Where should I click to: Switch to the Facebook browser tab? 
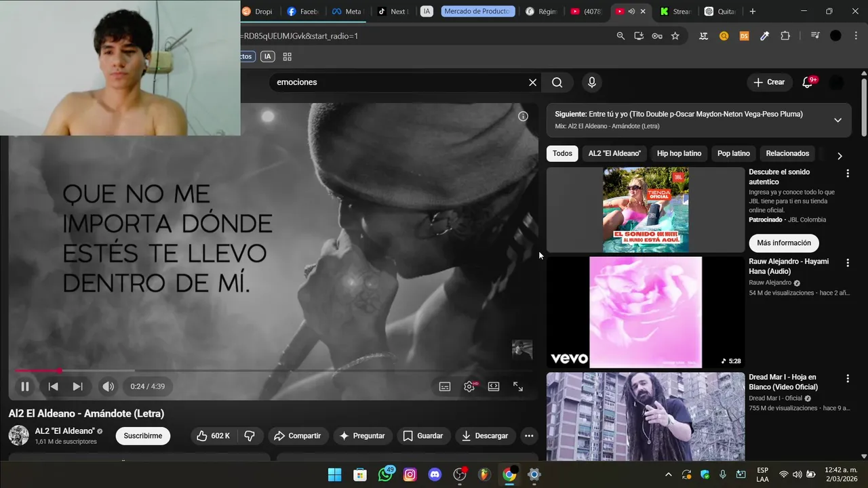pos(302,12)
